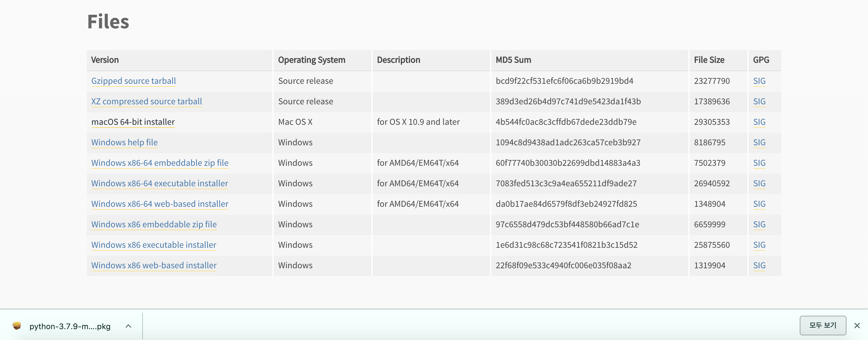868x340 pixels.
Task: Open the Gzipped source tarball link
Action: 134,81
